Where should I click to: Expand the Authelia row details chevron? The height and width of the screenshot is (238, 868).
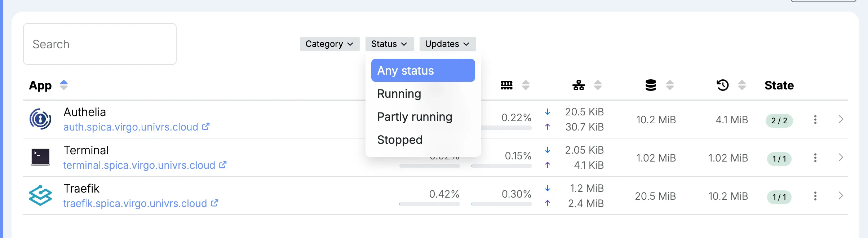pos(841,119)
